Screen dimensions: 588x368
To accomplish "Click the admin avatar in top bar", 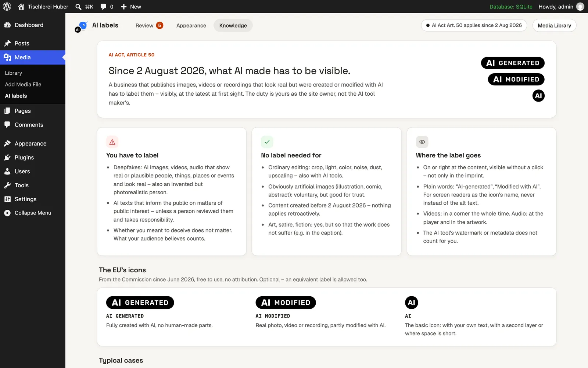I will point(580,7).
